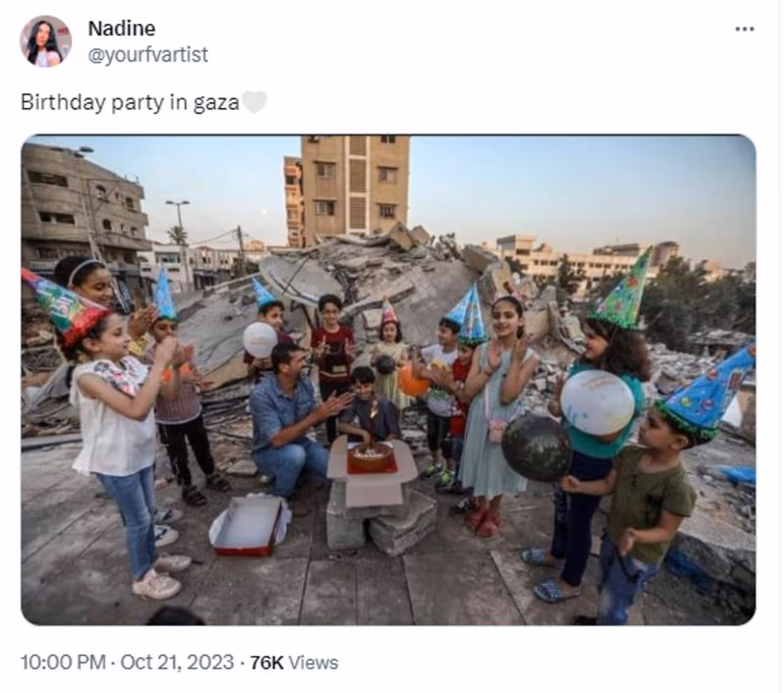
Task: Click Nadine's profile avatar picture
Action: tap(46, 42)
